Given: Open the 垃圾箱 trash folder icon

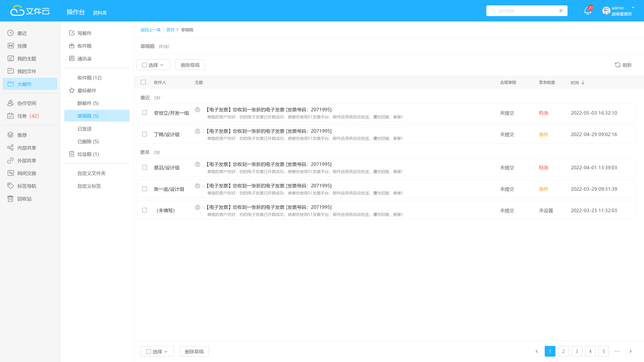Looking at the screenshot, I should click(72, 154).
